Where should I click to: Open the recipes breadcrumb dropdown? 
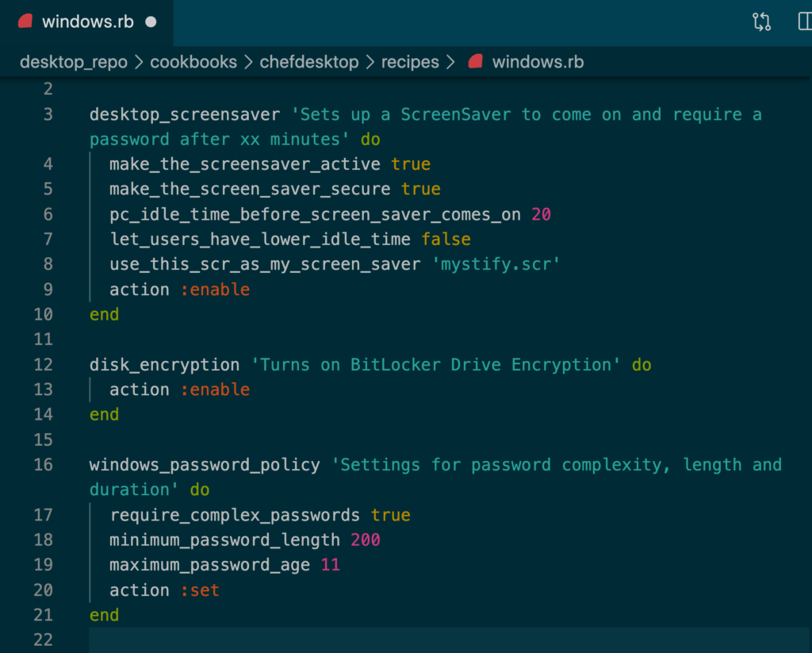pos(410,61)
